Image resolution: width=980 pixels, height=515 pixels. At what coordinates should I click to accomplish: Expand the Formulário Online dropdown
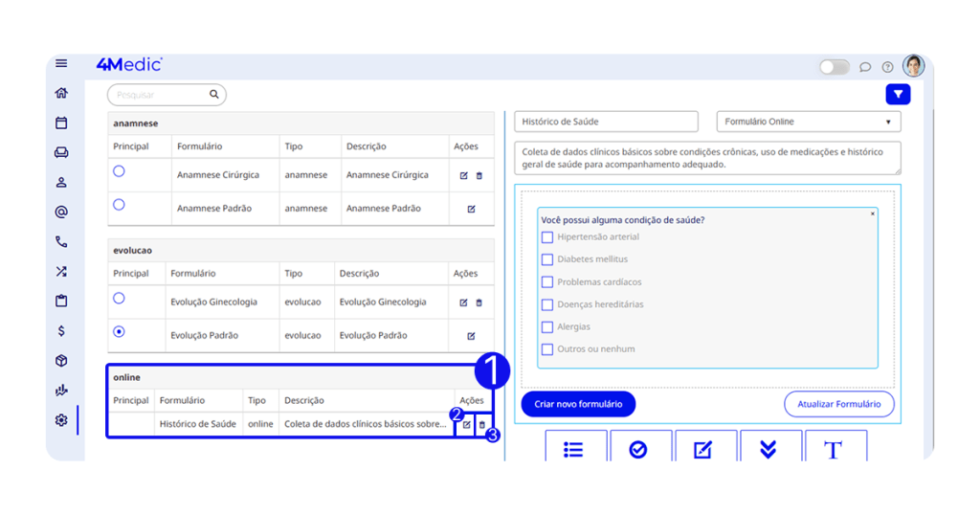(x=809, y=122)
